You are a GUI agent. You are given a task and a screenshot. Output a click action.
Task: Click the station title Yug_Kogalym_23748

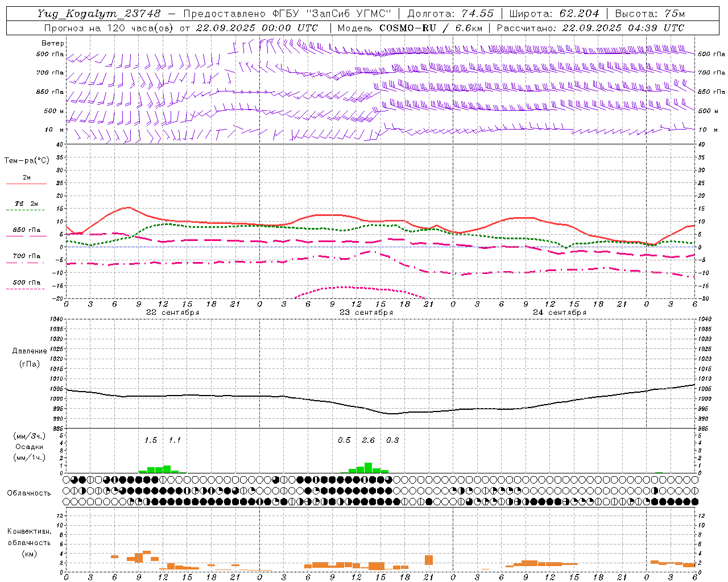[99, 14]
